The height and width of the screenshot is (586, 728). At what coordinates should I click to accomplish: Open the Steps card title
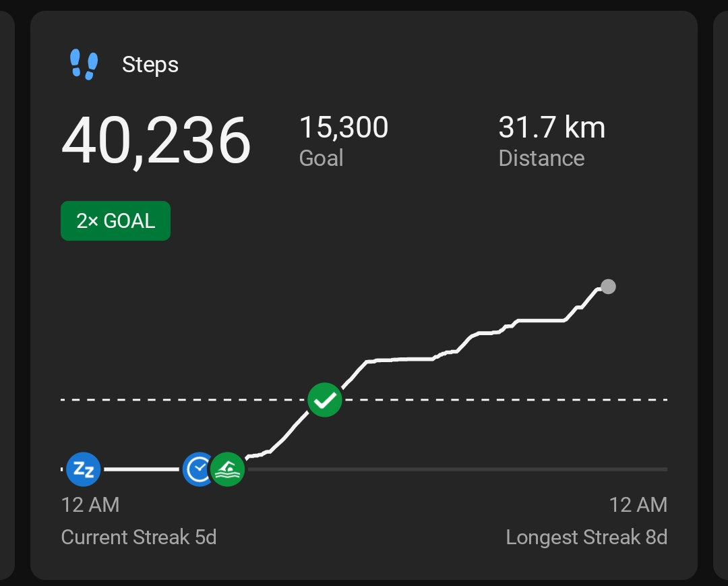pos(150,65)
